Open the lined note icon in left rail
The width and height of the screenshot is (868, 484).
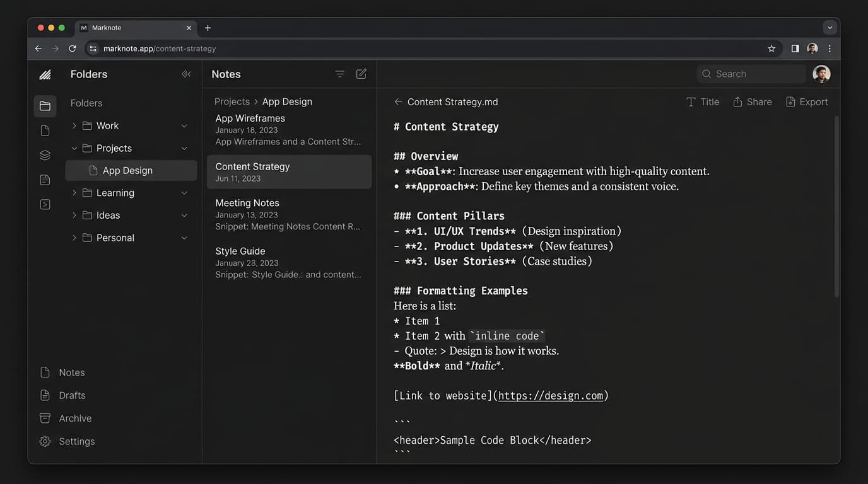[45, 180]
